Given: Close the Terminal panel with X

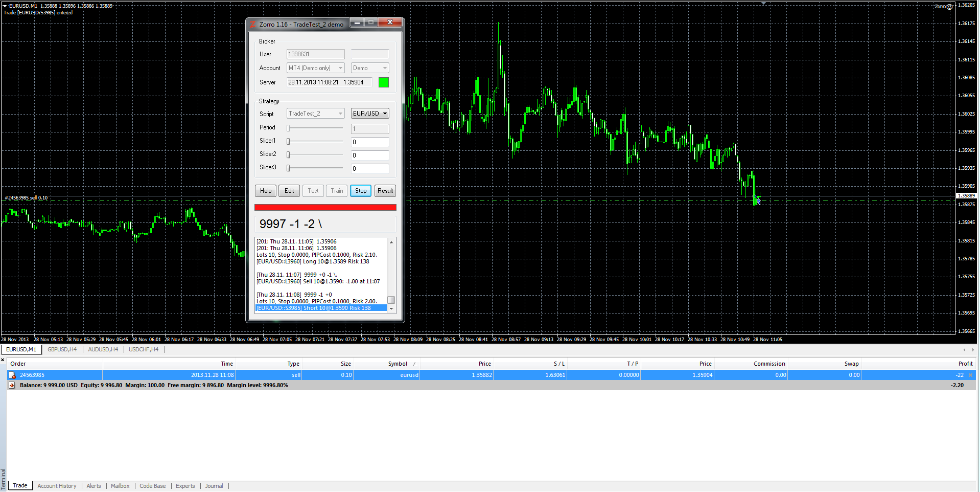Looking at the screenshot, I should (x=3, y=360).
